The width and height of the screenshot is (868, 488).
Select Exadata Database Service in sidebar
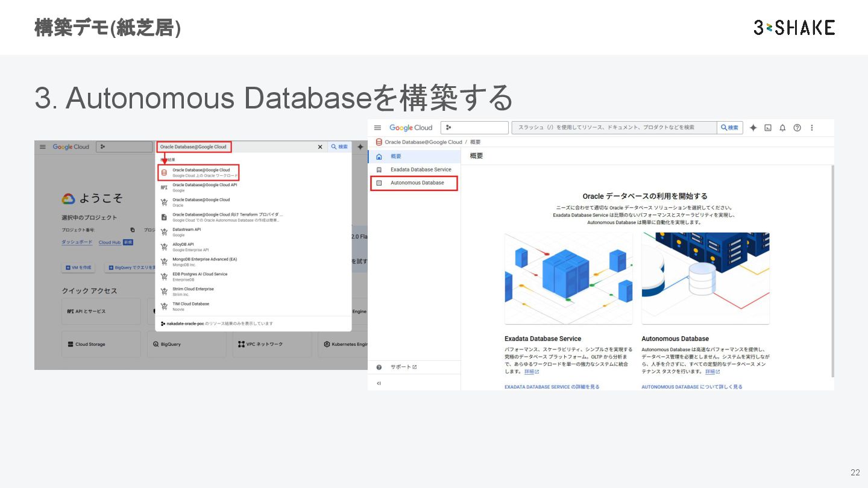click(x=414, y=169)
